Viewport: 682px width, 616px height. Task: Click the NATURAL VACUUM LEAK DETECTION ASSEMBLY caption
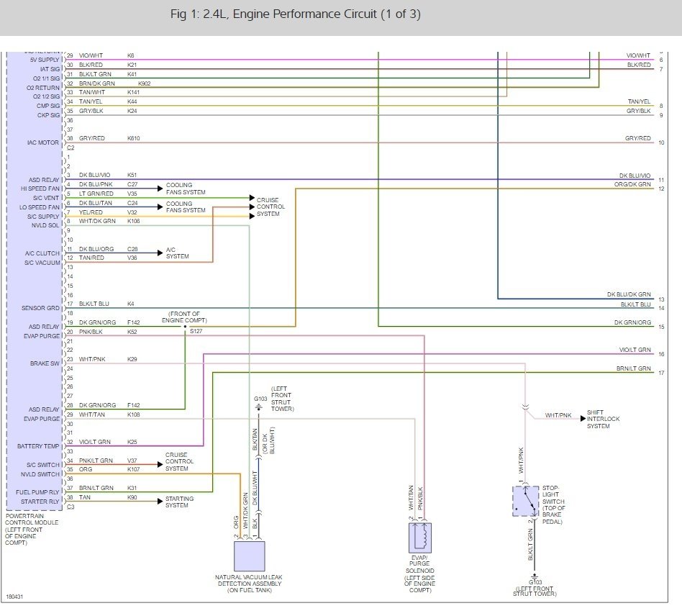[249, 584]
